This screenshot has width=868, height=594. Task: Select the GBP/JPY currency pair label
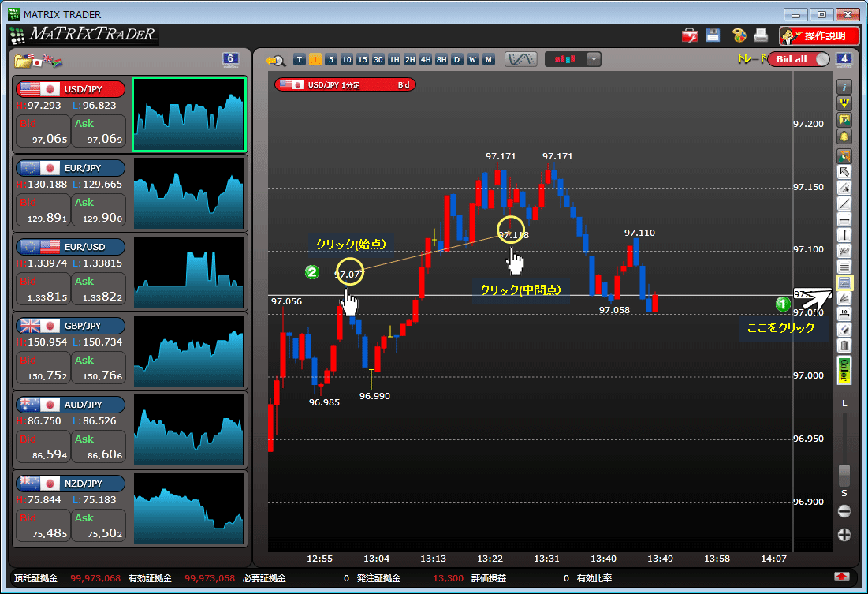(x=70, y=326)
